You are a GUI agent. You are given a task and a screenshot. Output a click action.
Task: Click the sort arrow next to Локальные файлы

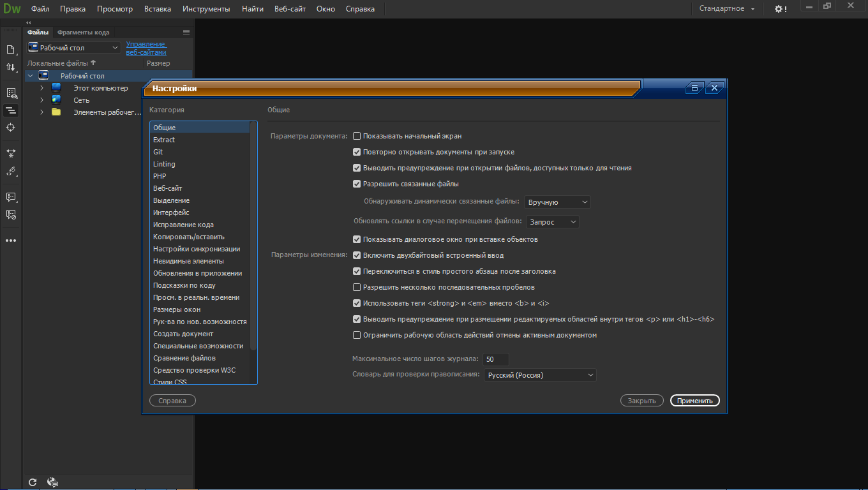93,63
